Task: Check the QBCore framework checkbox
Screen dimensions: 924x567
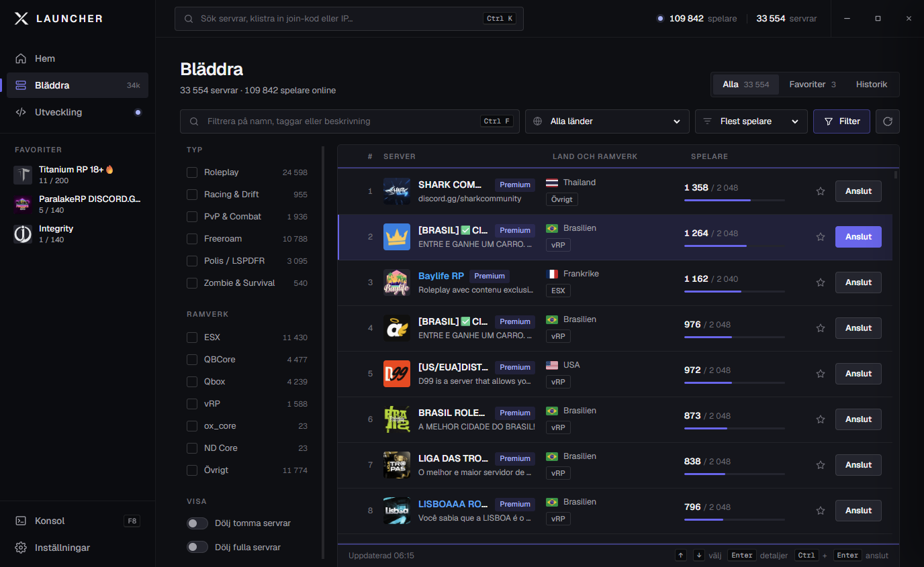Action: (192, 360)
